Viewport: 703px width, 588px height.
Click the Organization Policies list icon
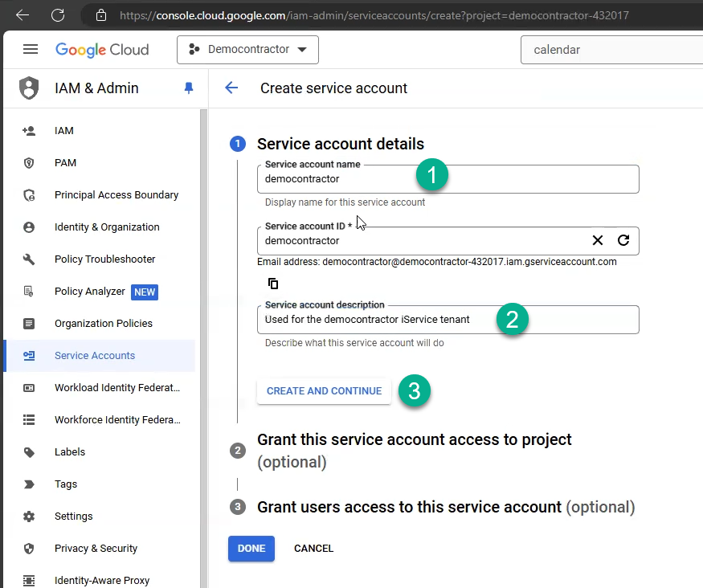point(29,324)
